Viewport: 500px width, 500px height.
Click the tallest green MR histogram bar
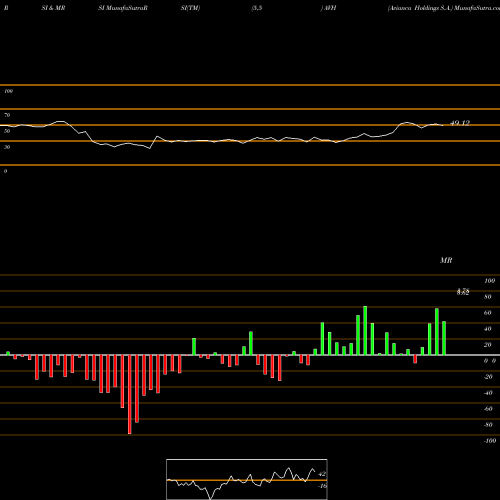[x=365, y=330]
